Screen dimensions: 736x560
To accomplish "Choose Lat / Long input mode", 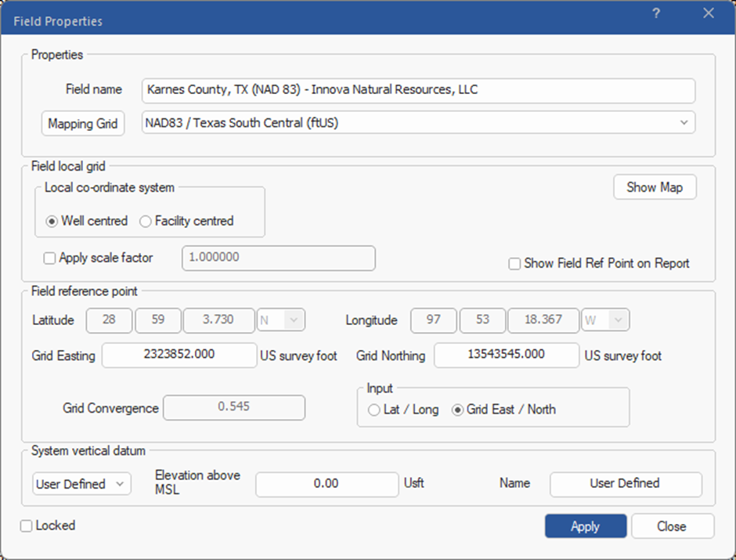I will click(x=374, y=410).
